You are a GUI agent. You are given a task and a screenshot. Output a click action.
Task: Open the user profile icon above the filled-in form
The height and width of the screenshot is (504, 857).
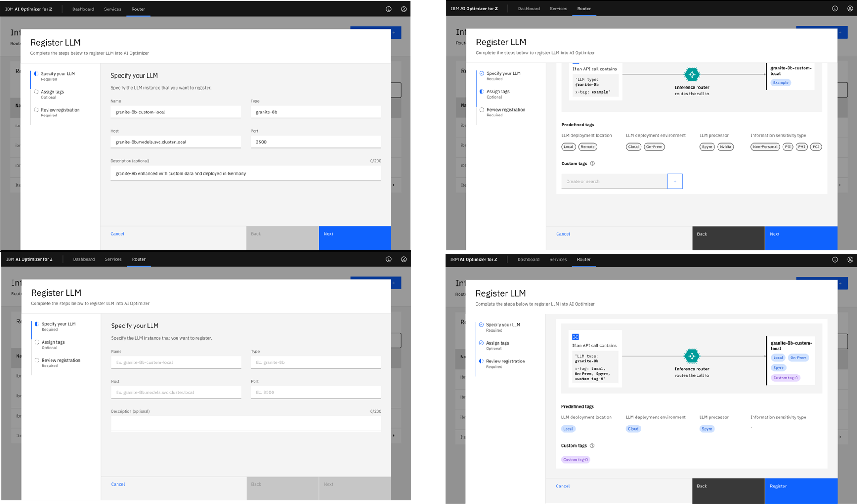(404, 9)
